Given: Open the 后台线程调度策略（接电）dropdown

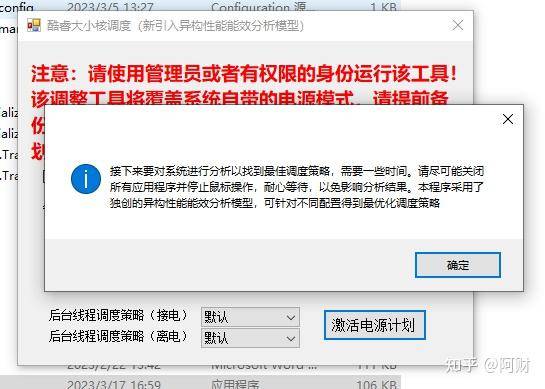Looking at the screenshot, I should [250, 317].
